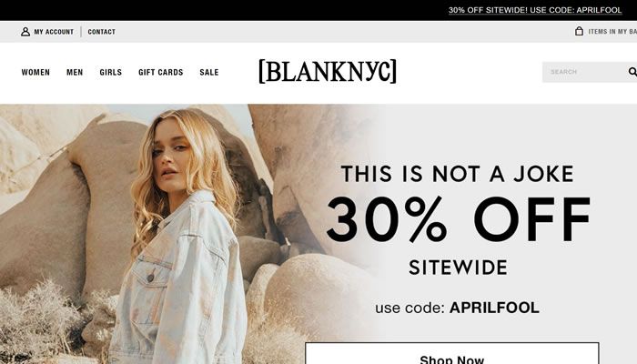The image size is (637, 364).
Task: Select the Girls category
Action: (x=110, y=72)
